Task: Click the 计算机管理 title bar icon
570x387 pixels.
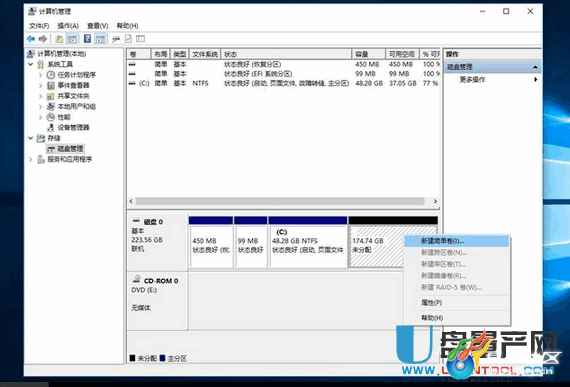Action: pos(32,12)
